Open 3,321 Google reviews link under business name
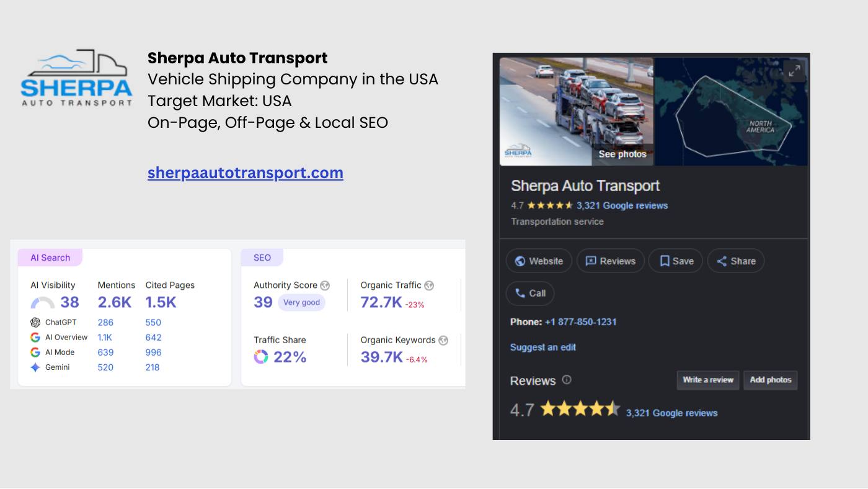The width and height of the screenshot is (868, 489). (622, 205)
